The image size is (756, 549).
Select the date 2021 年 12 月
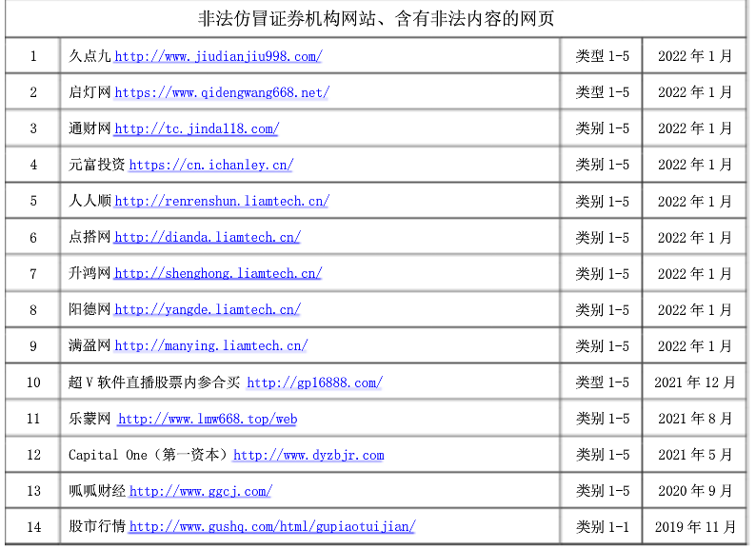pos(695,382)
